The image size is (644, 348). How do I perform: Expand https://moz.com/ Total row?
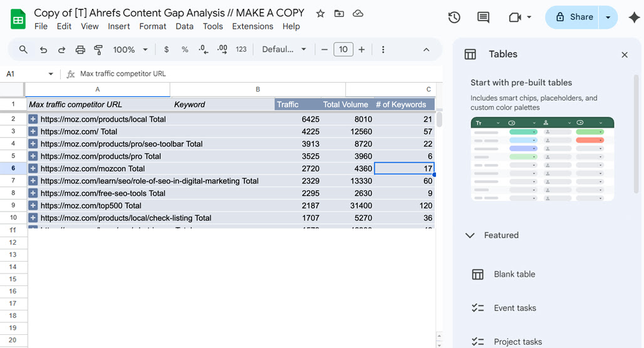33,131
